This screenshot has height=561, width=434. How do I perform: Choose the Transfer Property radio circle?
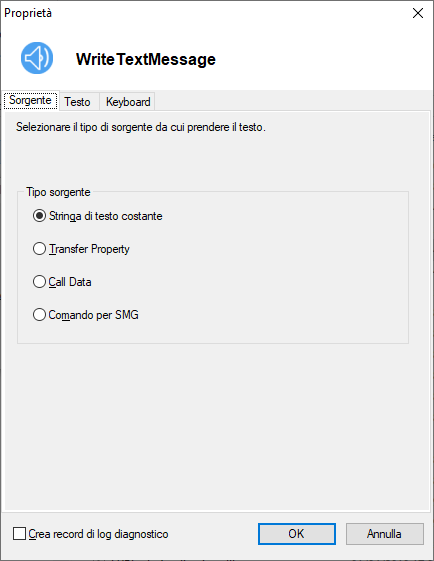click(x=39, y=249)
